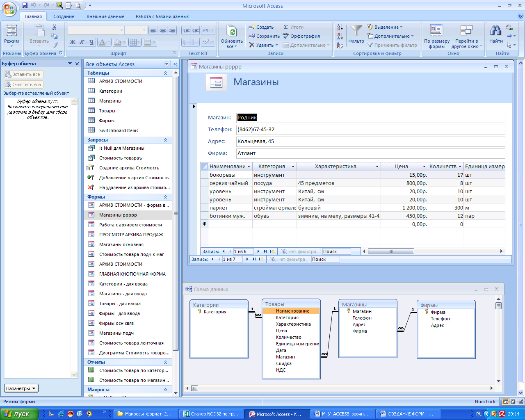525x420 pixels.
Task: Open the Создание ribbon tab
Action: [x=64, y=16]
